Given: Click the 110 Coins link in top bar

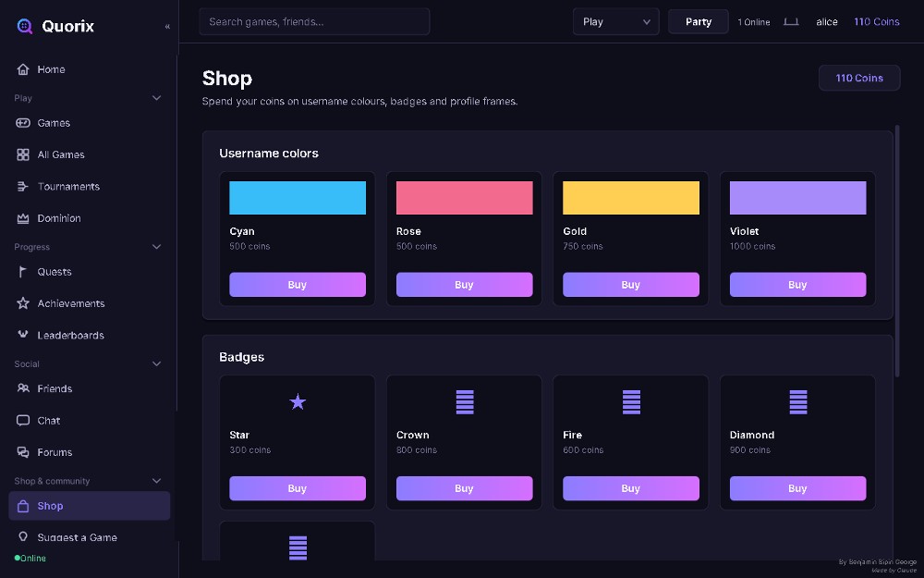Looking at the screenshot, I should 877,22.
